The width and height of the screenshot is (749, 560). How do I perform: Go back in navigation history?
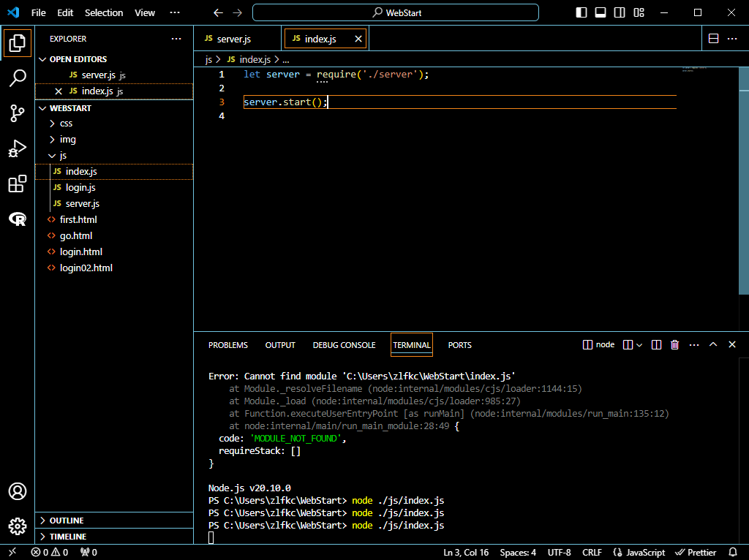point(218,13)
